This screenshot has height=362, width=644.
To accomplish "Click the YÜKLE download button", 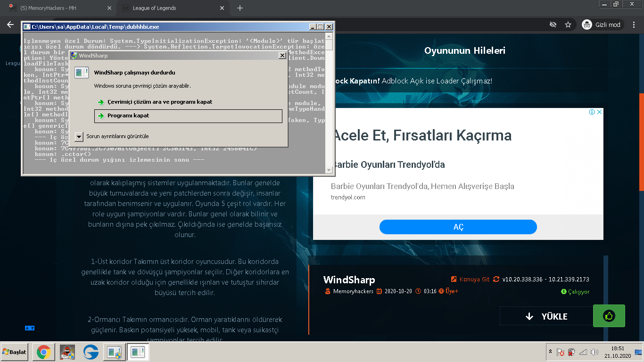I will (546, 316).
